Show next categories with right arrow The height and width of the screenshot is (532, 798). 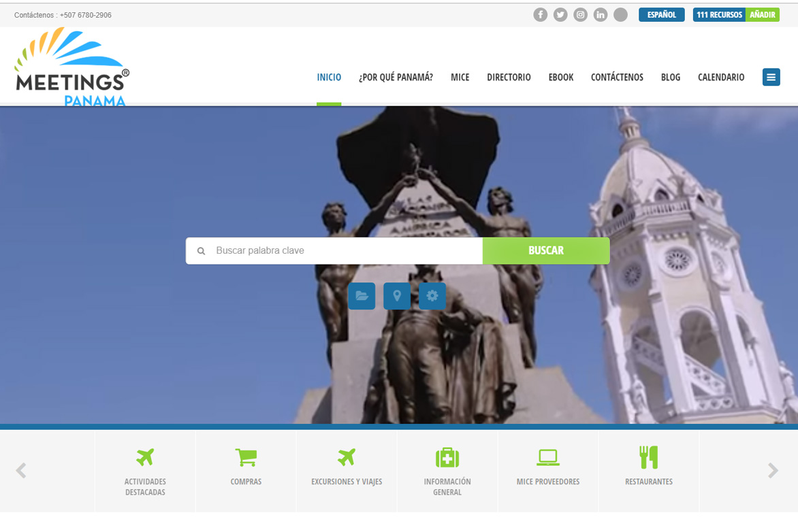[773, 471]
